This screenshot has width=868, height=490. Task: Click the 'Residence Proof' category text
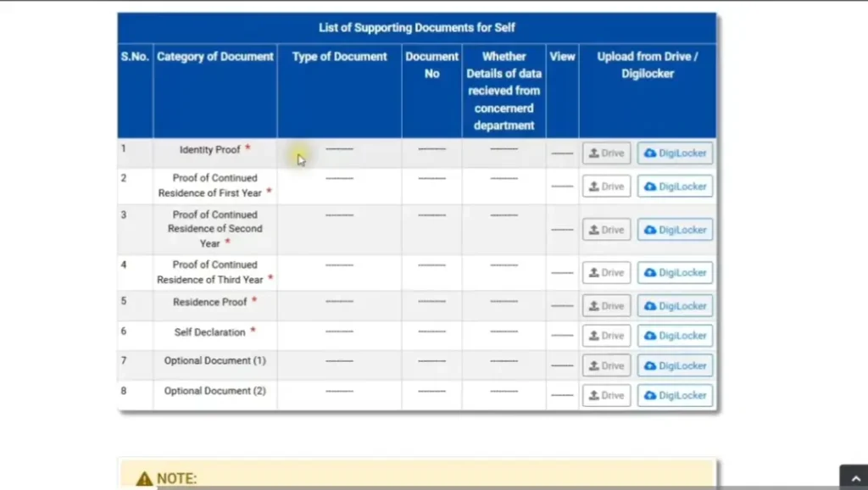210,303
